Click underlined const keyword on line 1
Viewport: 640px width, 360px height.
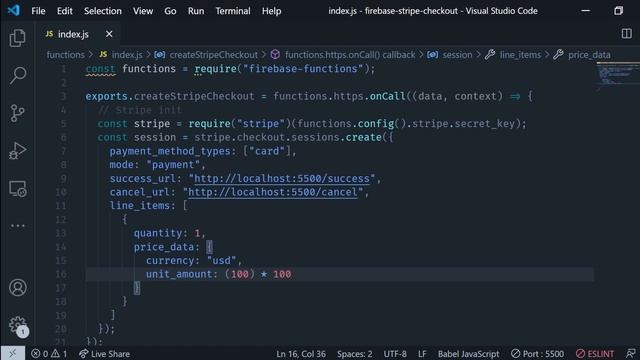coord(100,69)
